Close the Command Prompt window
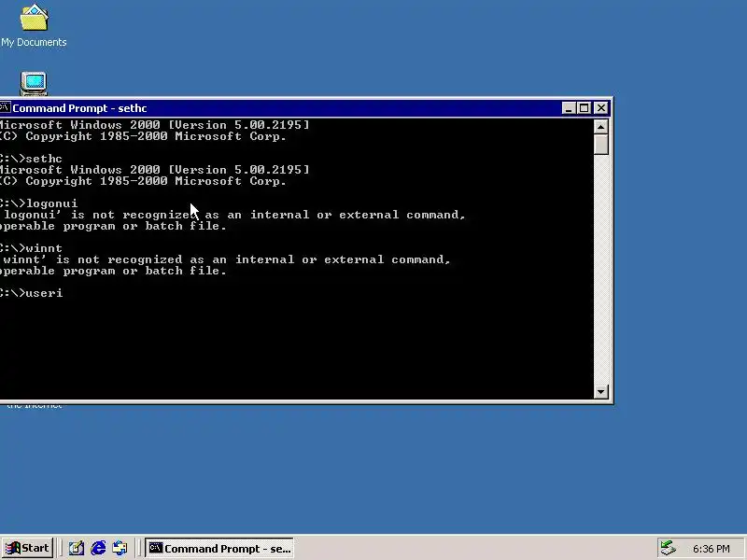 [601, 108]
